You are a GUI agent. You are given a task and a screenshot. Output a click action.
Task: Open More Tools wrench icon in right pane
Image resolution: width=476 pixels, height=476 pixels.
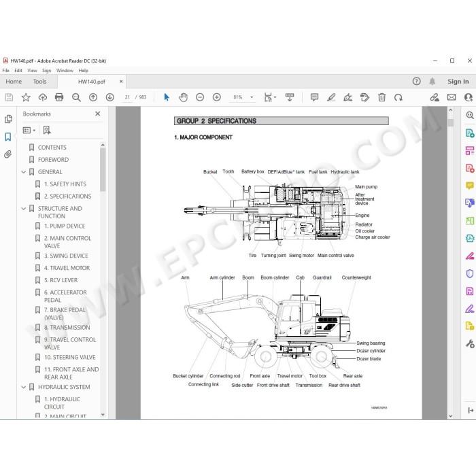[x=470, y=344]
